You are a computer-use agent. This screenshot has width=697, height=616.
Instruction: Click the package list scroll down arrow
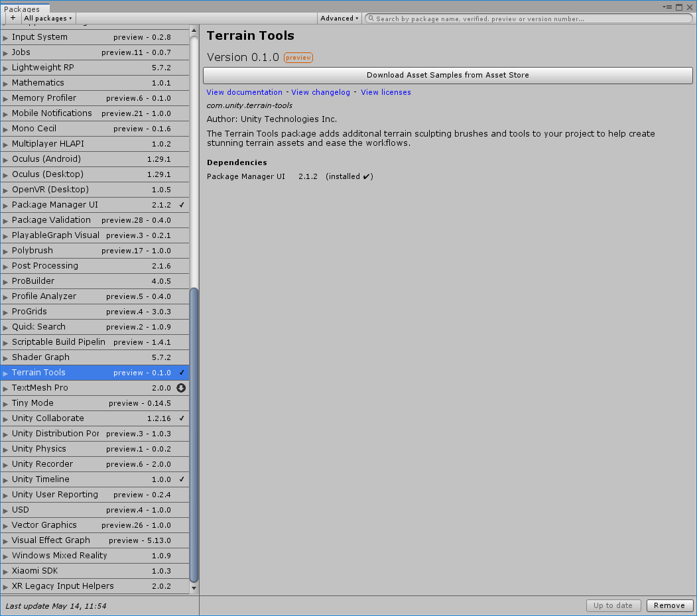(x=194, y=588)
